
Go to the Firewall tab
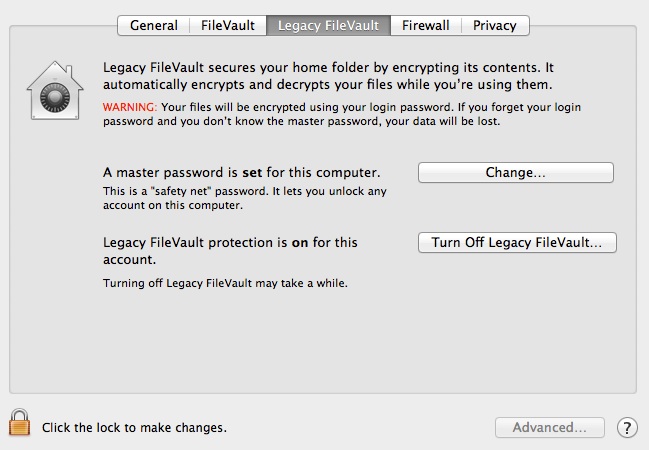click(x=426, y=25)
